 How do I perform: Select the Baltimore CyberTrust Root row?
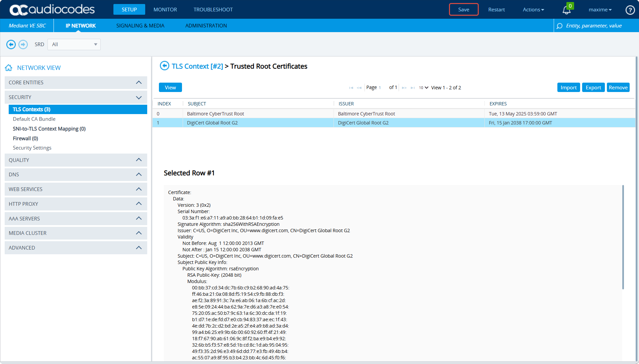(215, 114)
